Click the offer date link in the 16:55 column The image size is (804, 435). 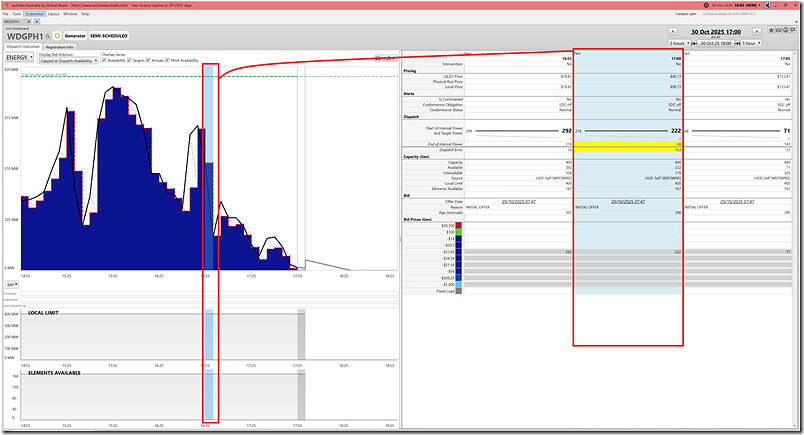click(518, 202)
